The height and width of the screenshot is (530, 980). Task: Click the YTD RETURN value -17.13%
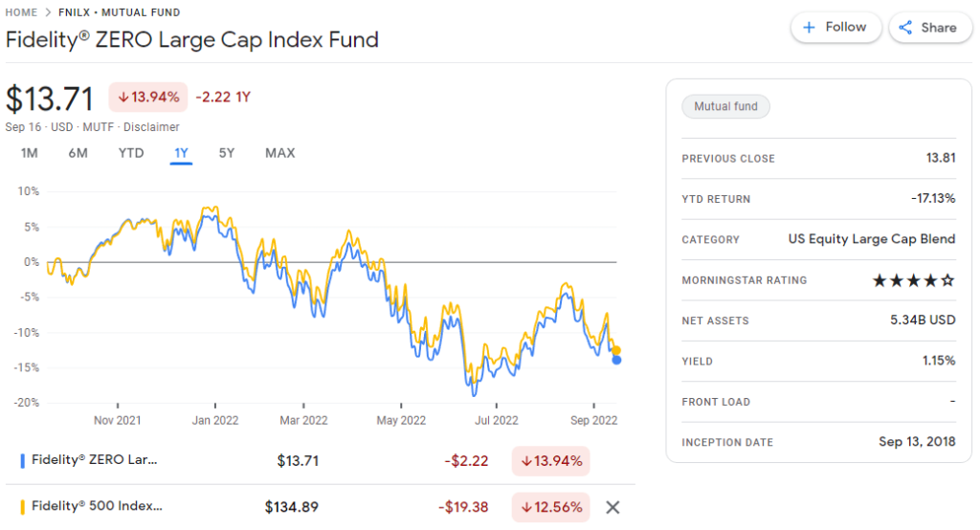point(933,199)
